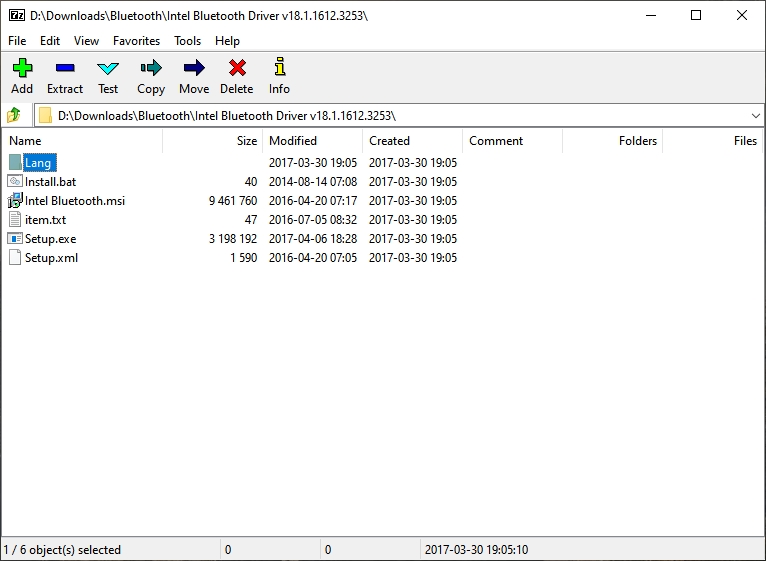This screenshot has height=561, width=766.
Task: Open the Help menu
Action: [x=227, y=41]
